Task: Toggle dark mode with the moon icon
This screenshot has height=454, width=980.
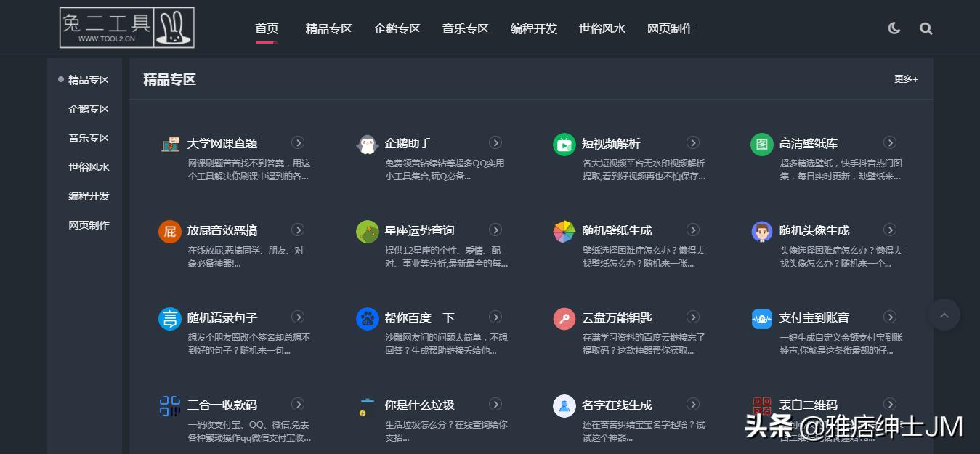Action: [893, 28]
